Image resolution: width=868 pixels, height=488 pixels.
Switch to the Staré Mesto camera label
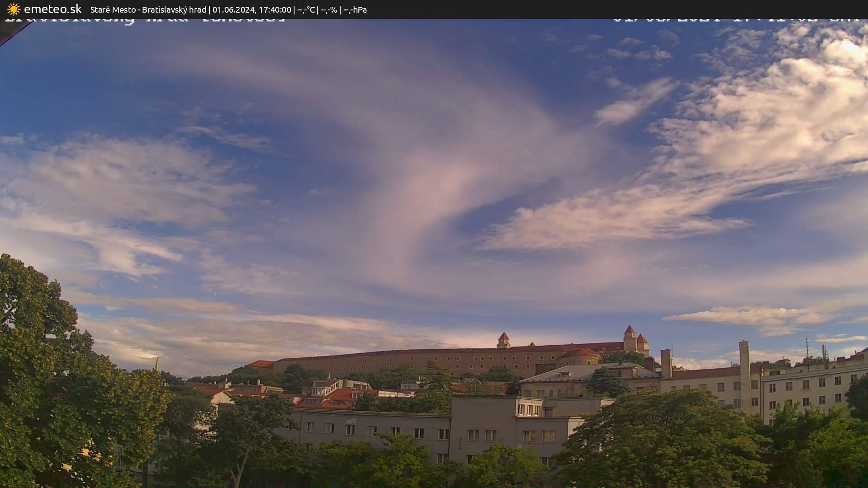click(x=113, y=9)
